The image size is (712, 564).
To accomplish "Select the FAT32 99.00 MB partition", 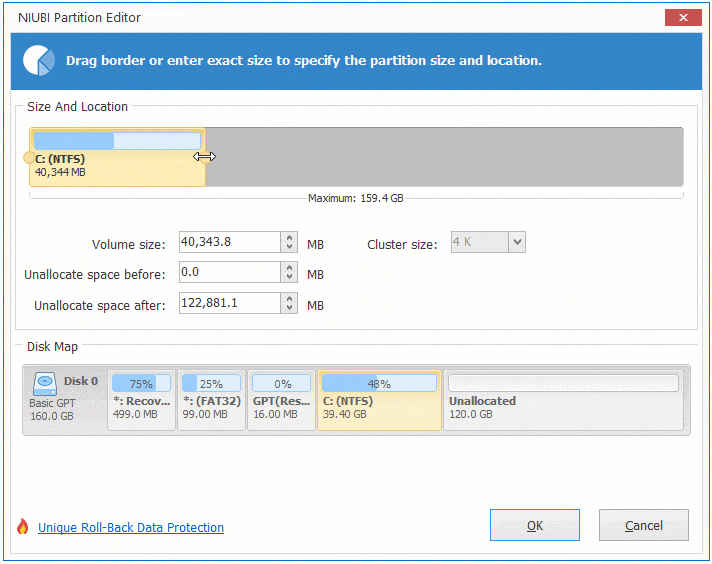I will coord(211,400).
